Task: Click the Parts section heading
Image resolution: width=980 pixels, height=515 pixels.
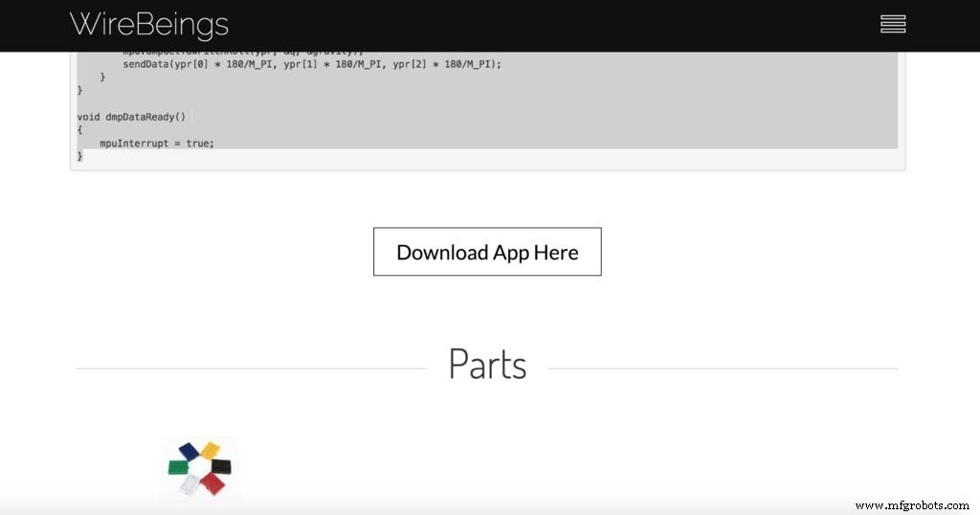Action: click(x=487, y=365)
